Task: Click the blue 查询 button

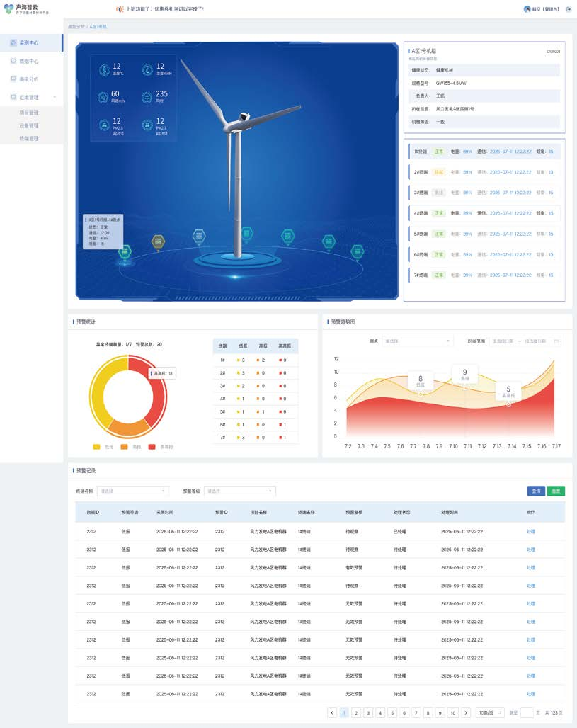Action: [536, 491]
